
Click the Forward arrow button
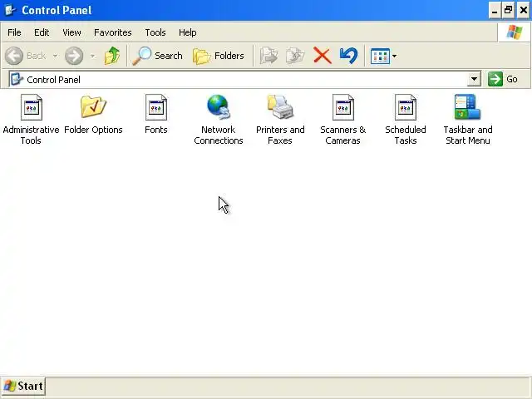point(74,56)
